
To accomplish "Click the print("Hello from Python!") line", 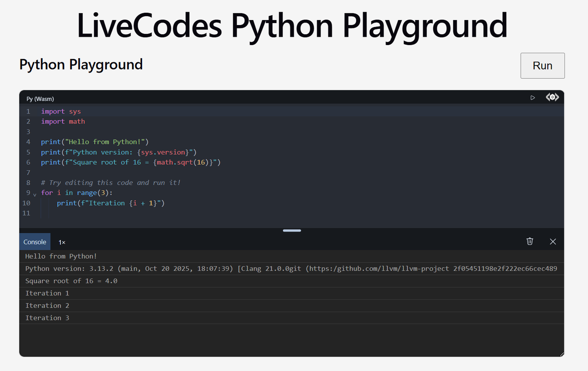I will click(95, 142).
